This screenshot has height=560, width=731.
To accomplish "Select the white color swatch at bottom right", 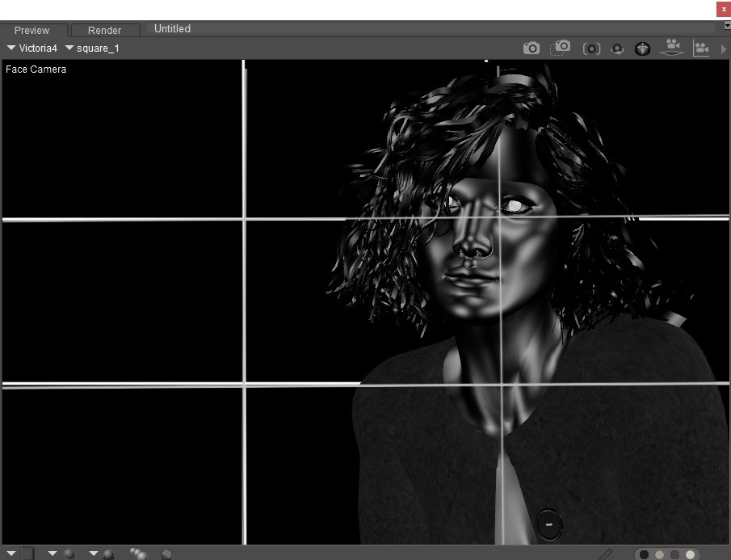I will 690,554.
